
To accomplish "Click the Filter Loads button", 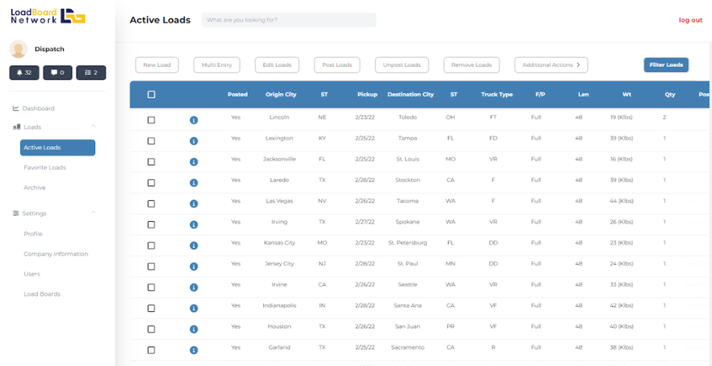I will tap(666, 65).
